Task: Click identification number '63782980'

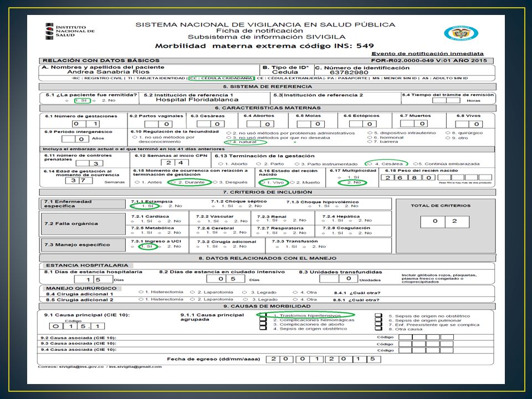Action: tap(349, 72)
